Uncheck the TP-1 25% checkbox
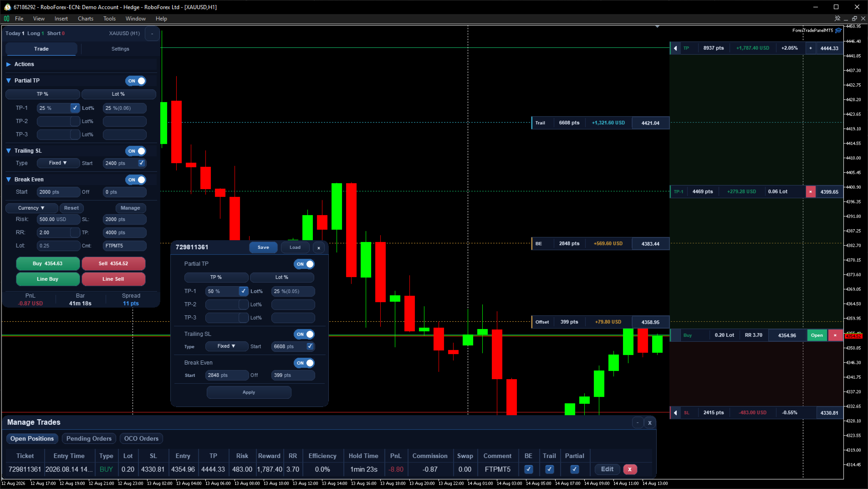The height and width of the screenshot is (489, 868). pos(75,108)
